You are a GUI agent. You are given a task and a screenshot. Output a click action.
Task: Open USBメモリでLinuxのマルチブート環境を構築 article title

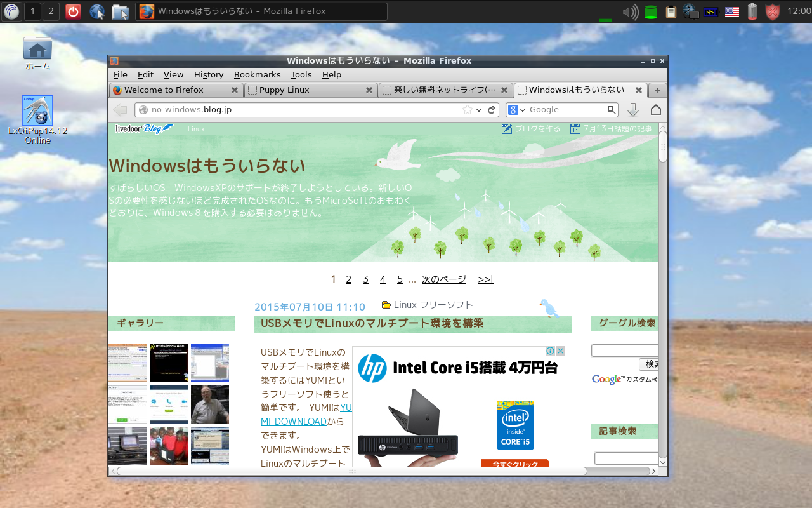tap(372, 323)
